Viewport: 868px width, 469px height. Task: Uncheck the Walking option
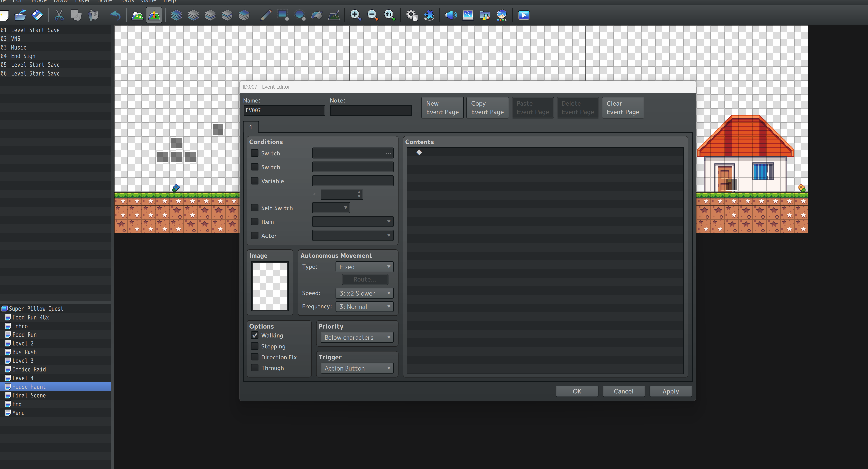point(255,335)
